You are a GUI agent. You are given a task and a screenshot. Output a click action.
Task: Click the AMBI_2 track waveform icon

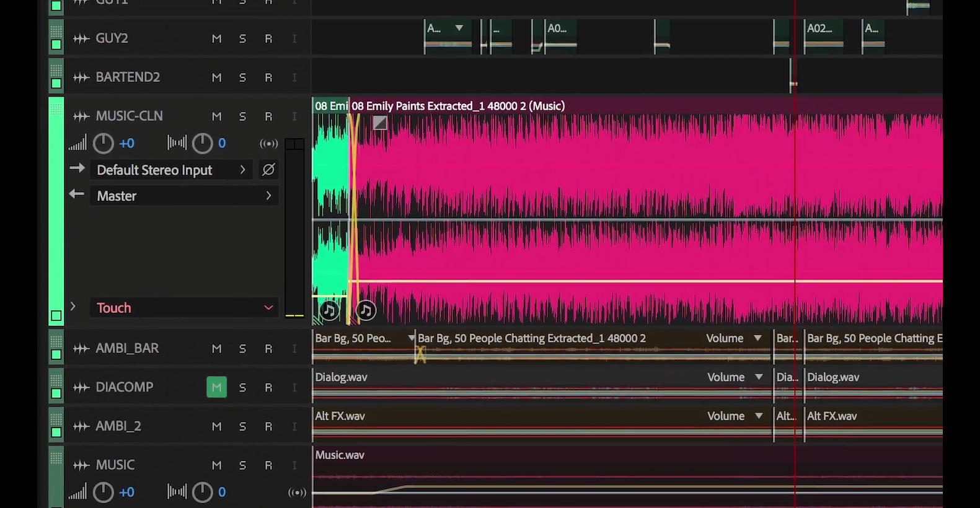[81, 427]
